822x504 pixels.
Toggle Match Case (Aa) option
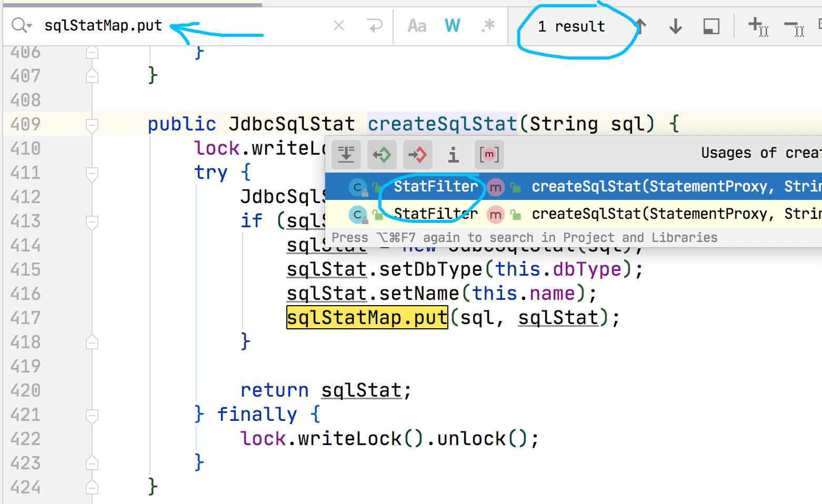(417, 25)
